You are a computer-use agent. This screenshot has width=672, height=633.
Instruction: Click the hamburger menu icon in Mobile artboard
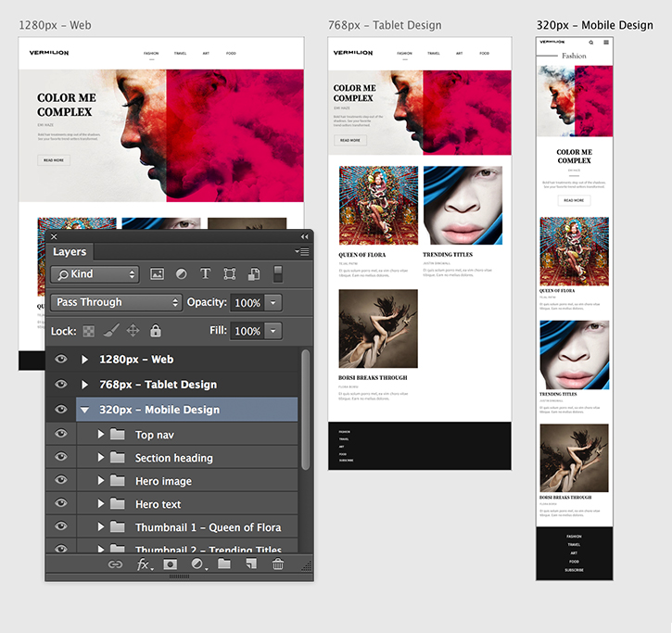(x=606, y=42)
